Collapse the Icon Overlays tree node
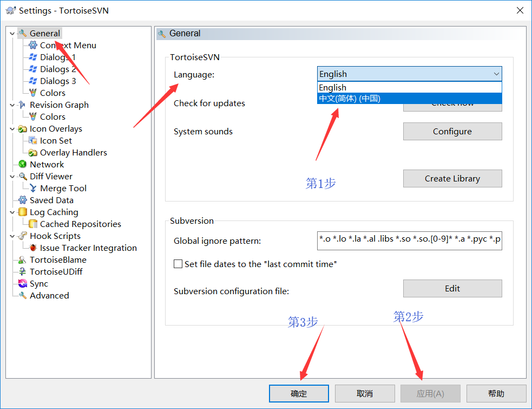This screenshot has height=409, width=532. [x=12, y=129]
